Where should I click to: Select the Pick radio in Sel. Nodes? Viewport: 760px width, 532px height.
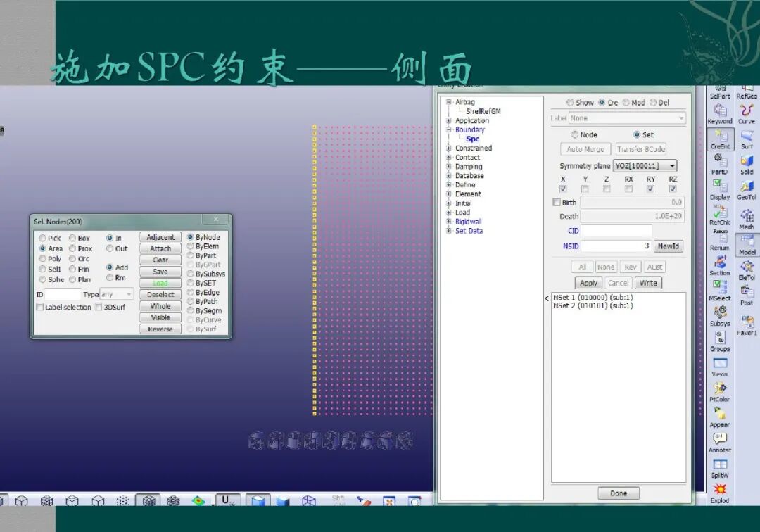50,238
